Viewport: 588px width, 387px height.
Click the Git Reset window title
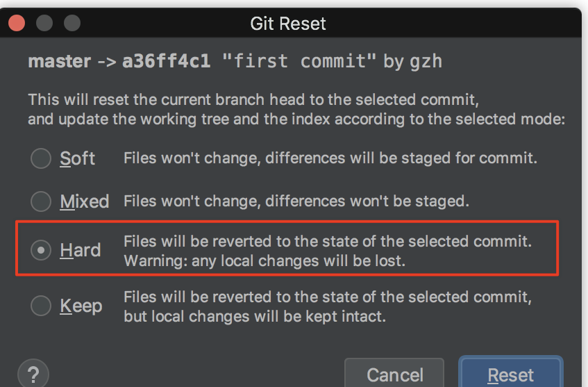(x=288, y=24)
